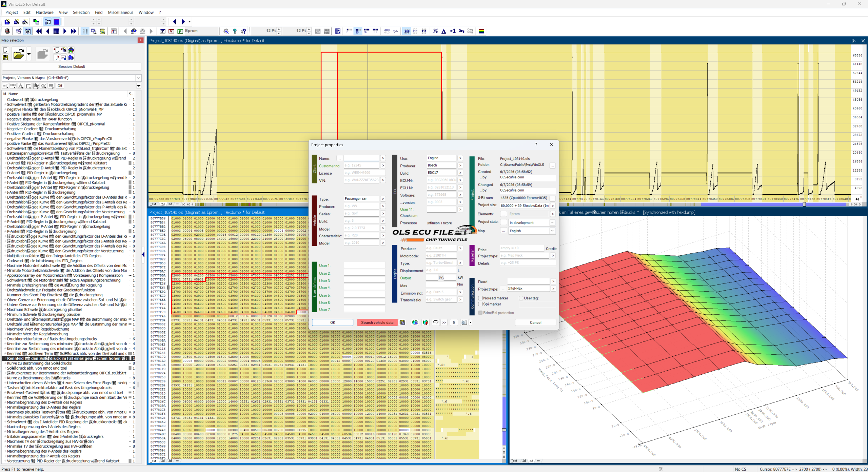Switch to FF hexadecimal number display

click(415, 31)
